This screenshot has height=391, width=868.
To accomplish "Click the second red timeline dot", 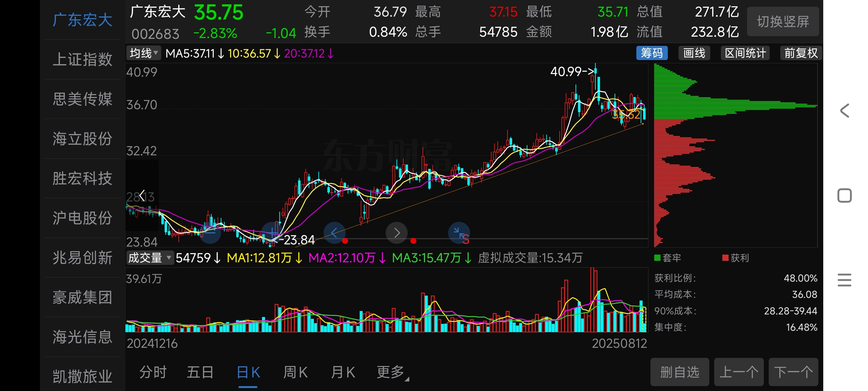I will pos(413,241).
